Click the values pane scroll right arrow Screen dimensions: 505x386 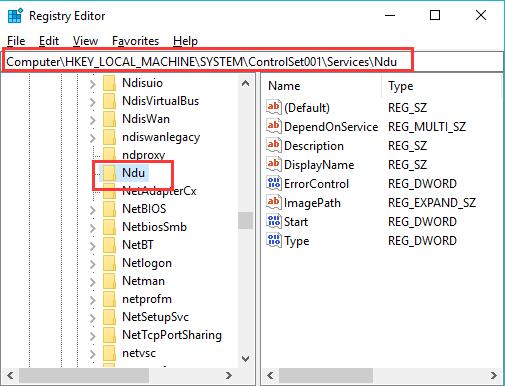(494, 376)
